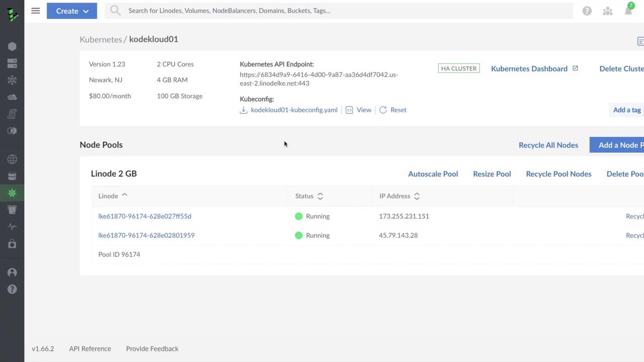644x362 pixels.
Task: Open Object Storage bucket sidebar icon
Action: (x=12, y=210)
